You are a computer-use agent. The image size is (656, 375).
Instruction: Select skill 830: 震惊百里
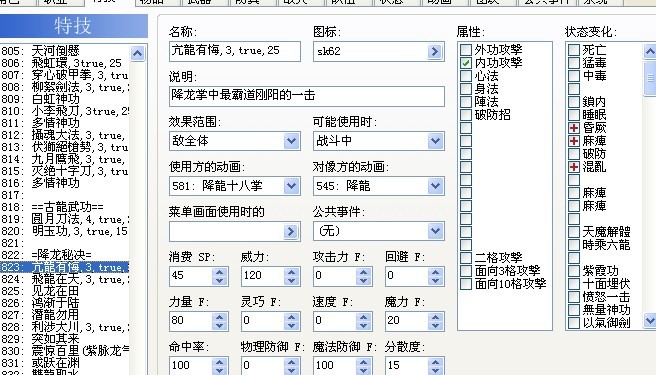(65, 352)
